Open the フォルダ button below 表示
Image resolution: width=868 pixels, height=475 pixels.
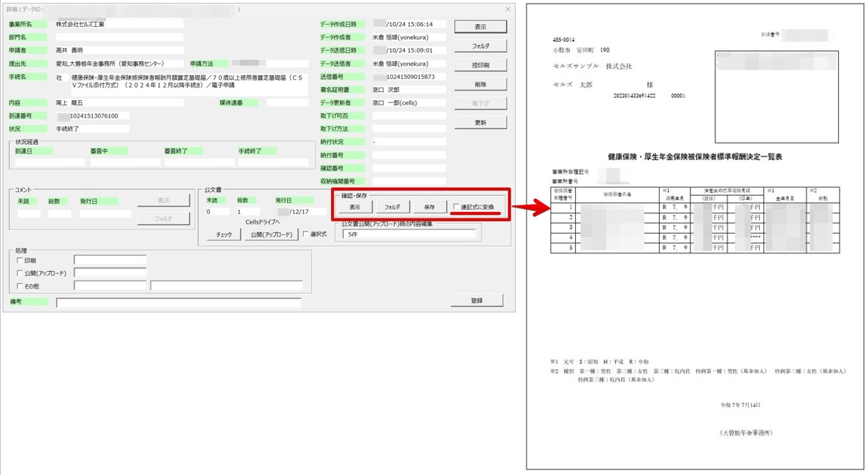[x=482, y=45]
